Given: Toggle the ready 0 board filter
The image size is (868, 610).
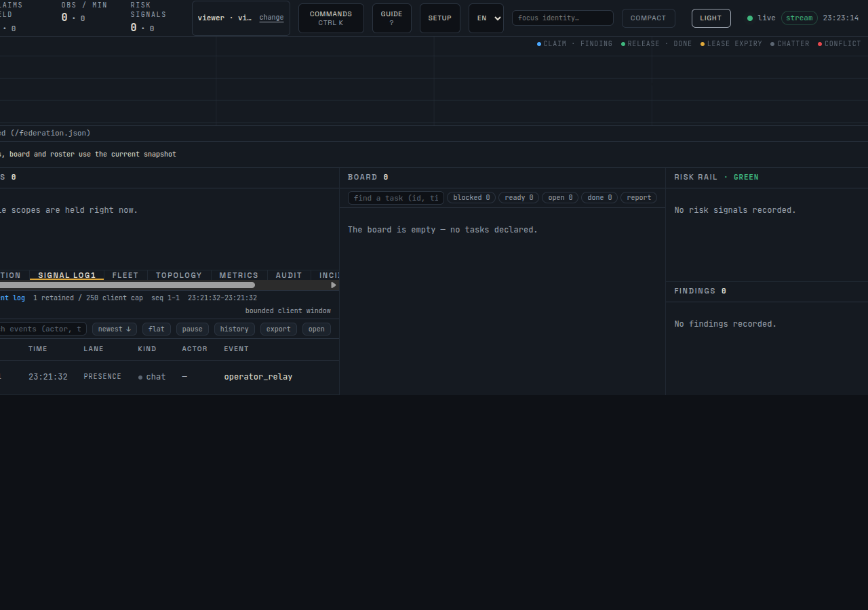Looking at the screenshot, I should 519,198.
